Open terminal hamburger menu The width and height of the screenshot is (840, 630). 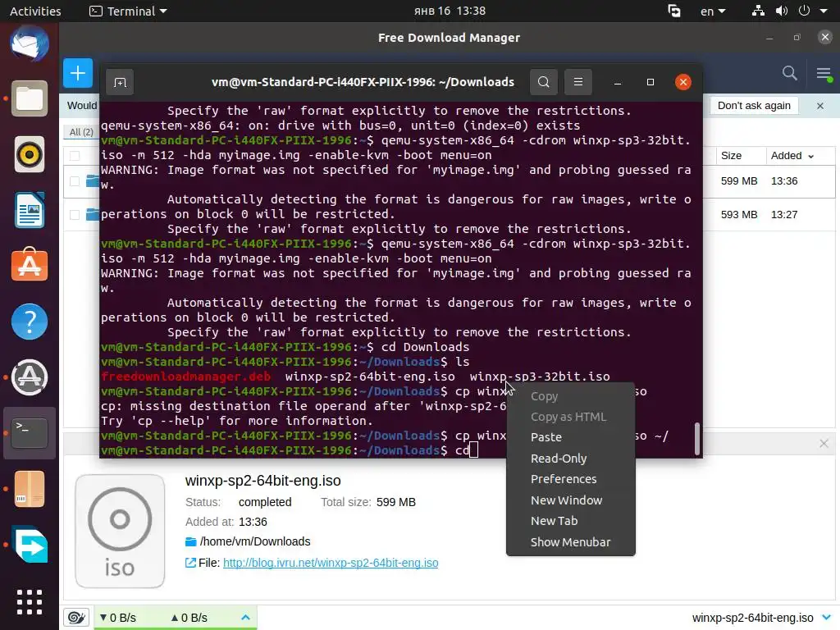pyautogui.click(x=578, y=82)
